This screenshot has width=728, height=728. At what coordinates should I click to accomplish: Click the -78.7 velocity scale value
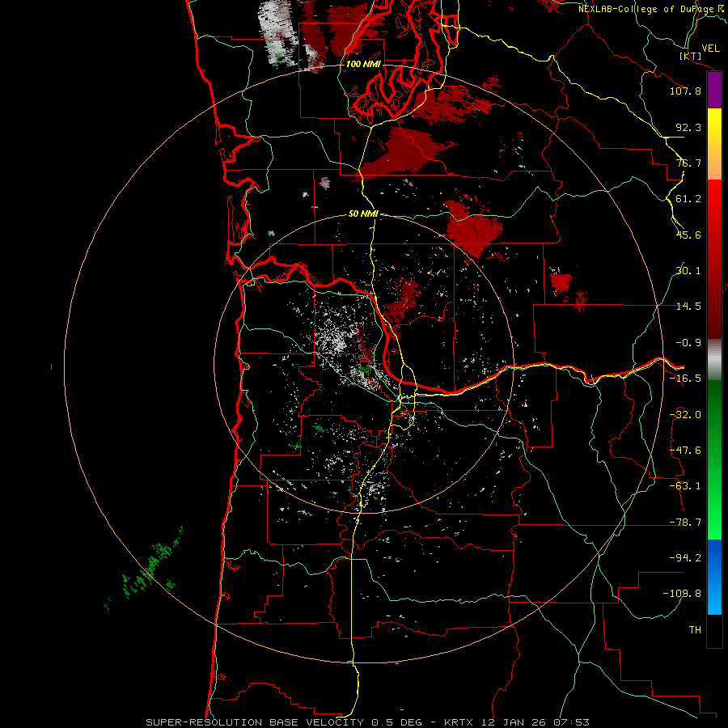(x=685, y=523)
